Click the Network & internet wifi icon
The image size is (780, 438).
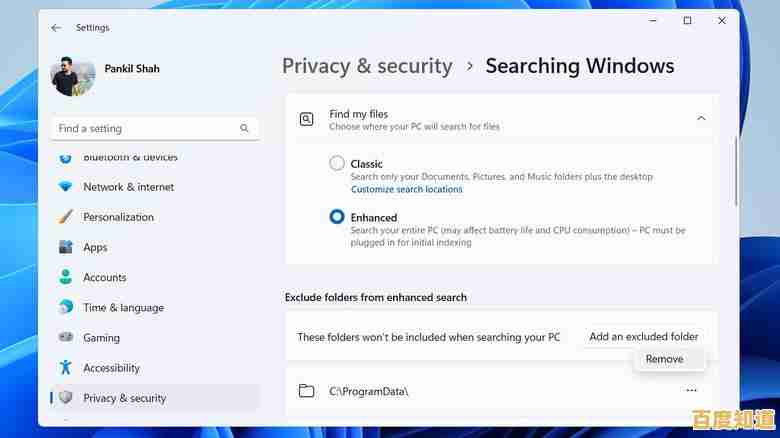tap(66, 187)
